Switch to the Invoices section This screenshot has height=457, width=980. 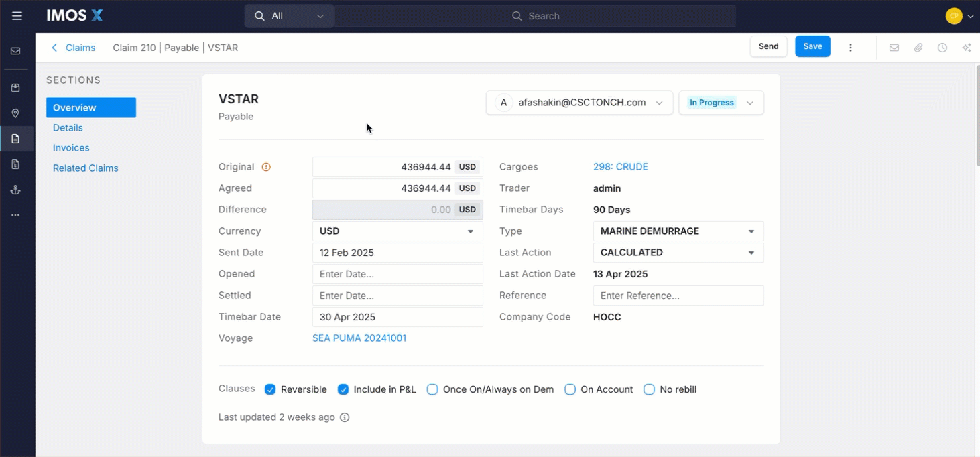[71, 148]
